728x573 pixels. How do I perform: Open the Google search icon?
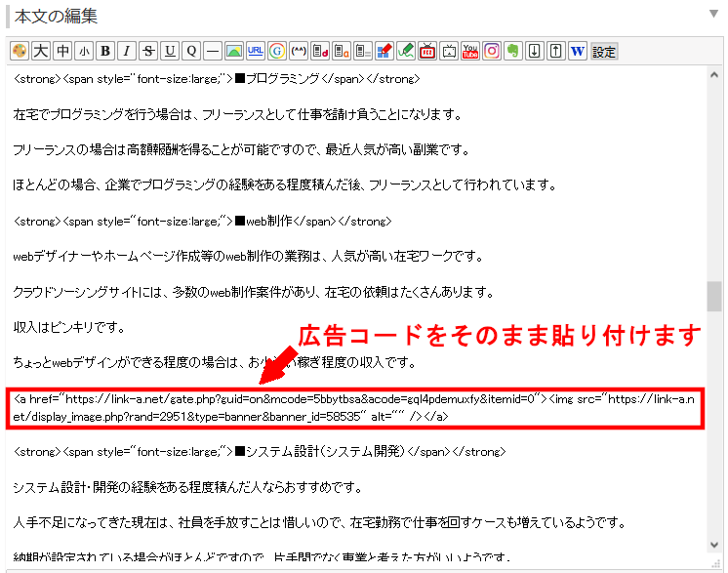click(x=277, y=51)
